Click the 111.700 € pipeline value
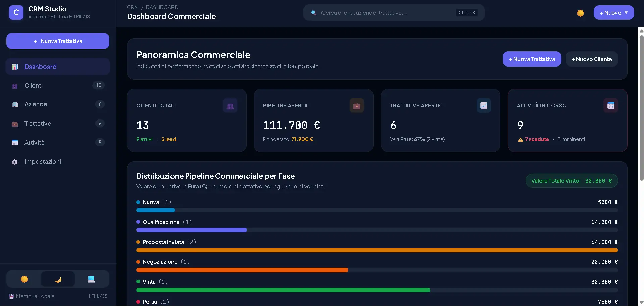 292,125
